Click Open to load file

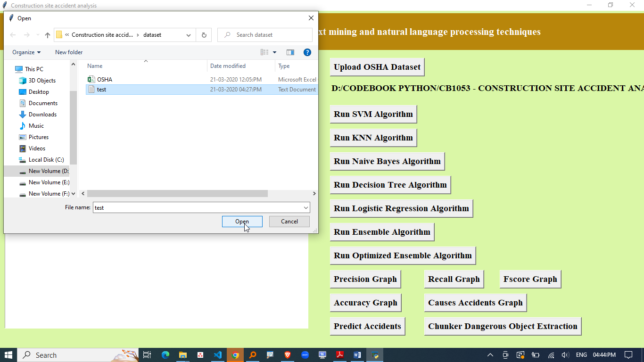pyautogui.click(x=242, y=222)
